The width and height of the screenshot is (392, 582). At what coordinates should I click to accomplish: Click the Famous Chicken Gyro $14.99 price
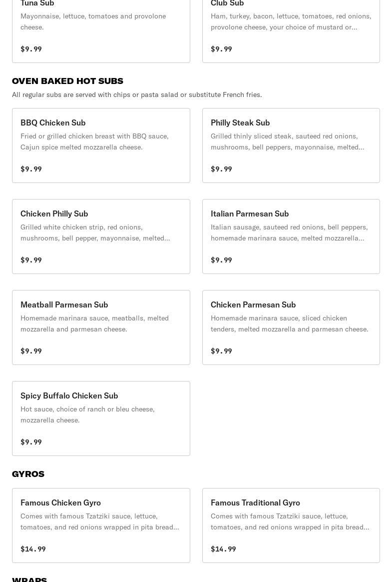pos(33,549)
